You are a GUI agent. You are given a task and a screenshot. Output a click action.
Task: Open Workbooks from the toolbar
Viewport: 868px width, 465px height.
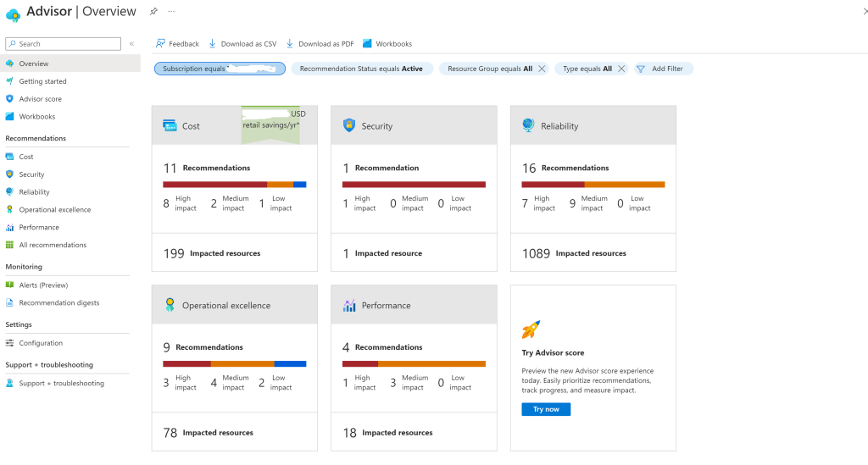(387, 44)
